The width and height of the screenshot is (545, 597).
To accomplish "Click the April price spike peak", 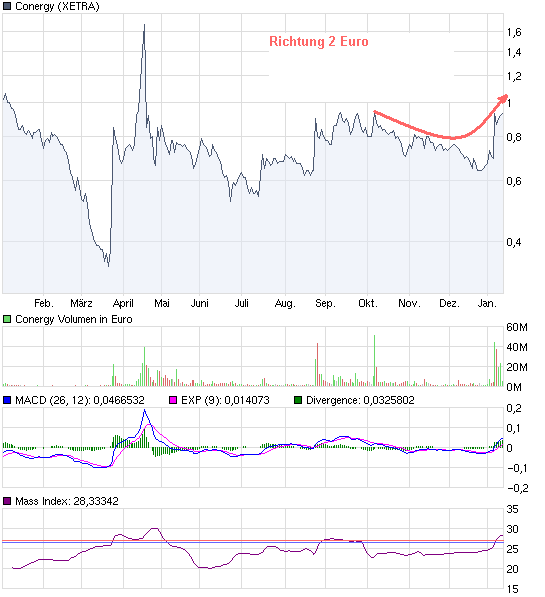I will [x=144, y=26].
